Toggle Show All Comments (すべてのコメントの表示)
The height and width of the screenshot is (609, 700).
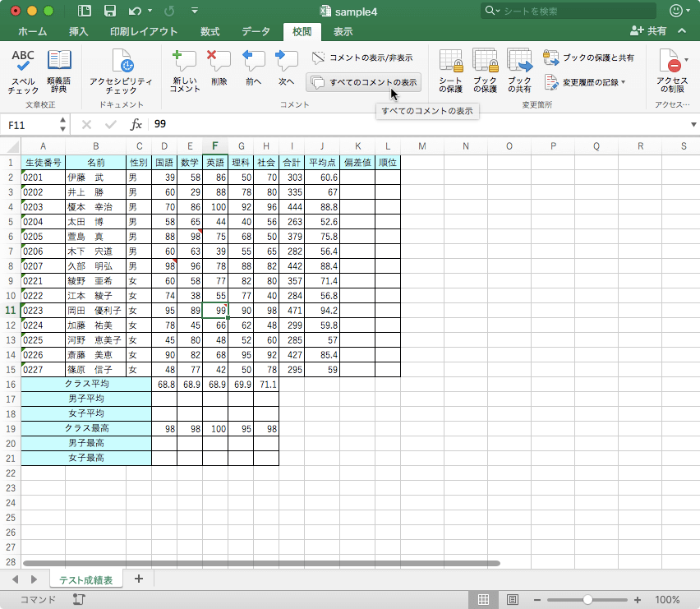pyautogui.click(x=363, y=82)
